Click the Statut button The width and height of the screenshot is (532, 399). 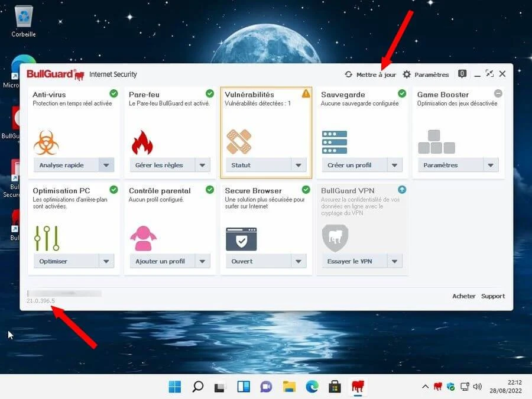tap(258, 166)
